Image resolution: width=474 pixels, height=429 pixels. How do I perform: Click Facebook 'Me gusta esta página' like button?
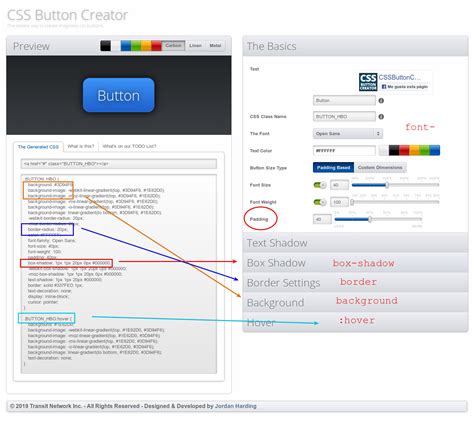[x=404, y=87]
